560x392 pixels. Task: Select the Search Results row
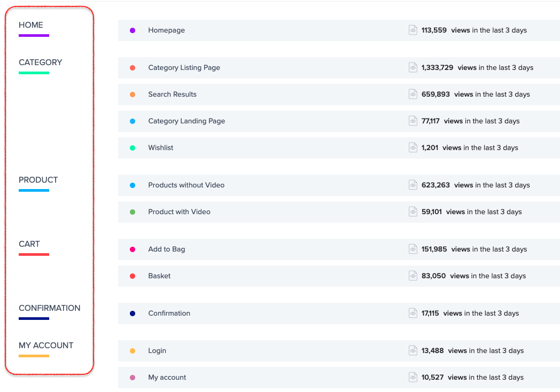coord(172,94)
